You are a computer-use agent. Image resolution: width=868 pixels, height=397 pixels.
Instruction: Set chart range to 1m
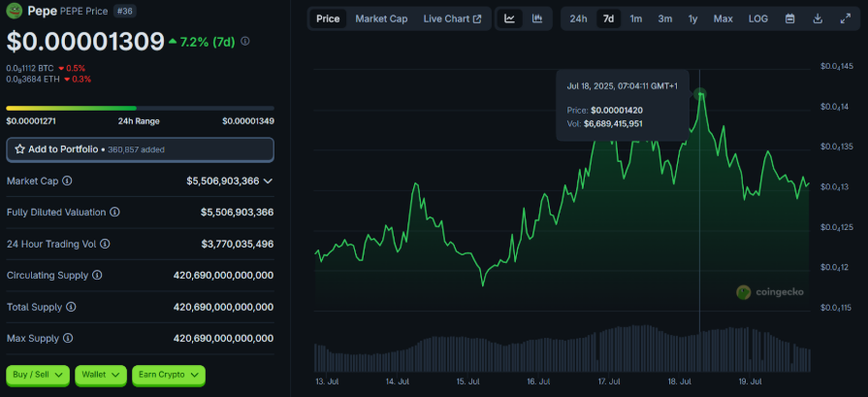click(x=636, y=18)
